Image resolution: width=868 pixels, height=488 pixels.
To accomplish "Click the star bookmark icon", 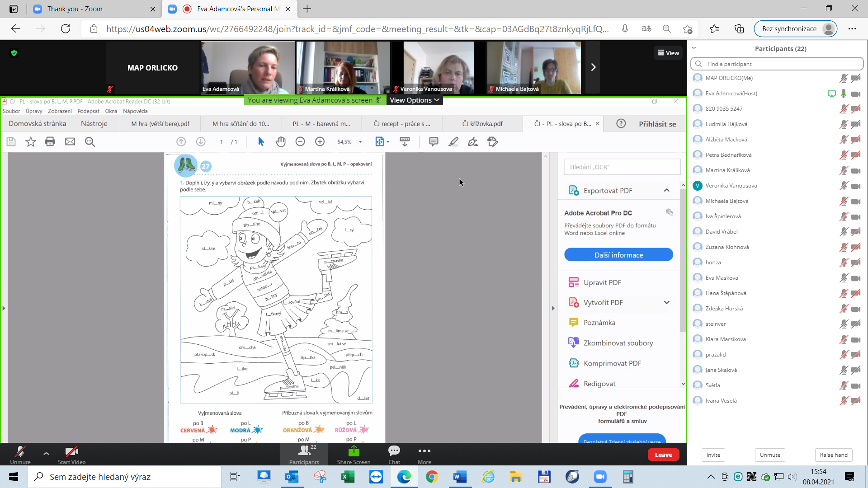I will pos(31,142).
